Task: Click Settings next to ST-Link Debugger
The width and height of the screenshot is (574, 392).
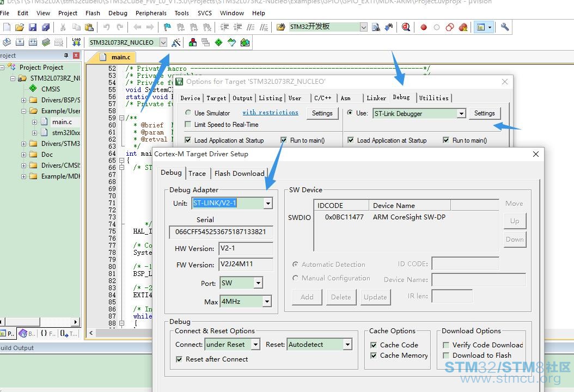Action: point(484,113)
